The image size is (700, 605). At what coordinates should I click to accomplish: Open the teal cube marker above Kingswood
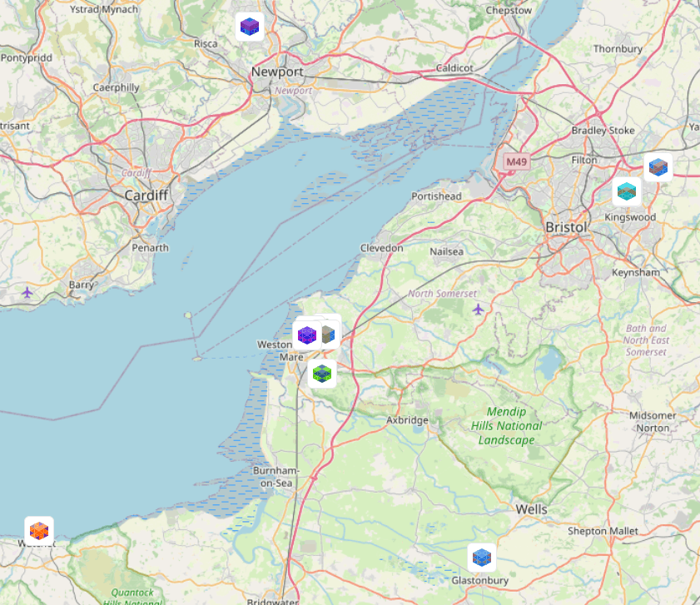(627, 191)
